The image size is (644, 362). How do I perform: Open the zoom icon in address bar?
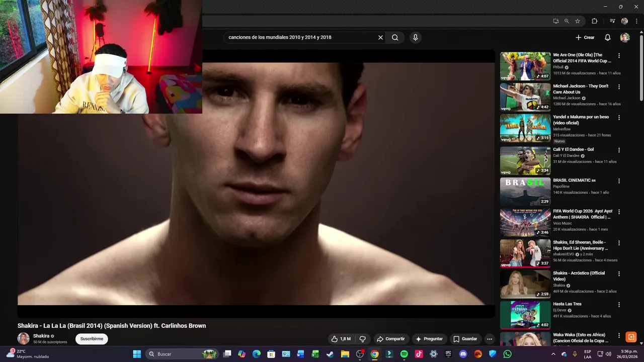[x=567, y=21]
